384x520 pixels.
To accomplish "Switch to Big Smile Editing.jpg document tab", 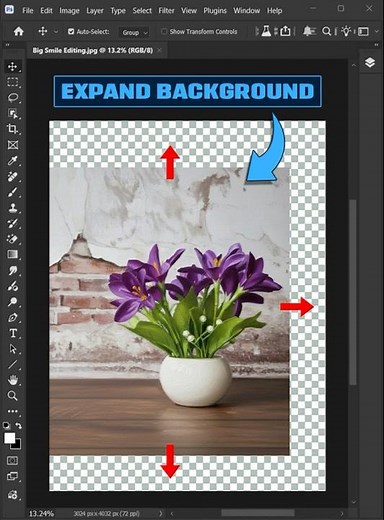I will 93,50.
